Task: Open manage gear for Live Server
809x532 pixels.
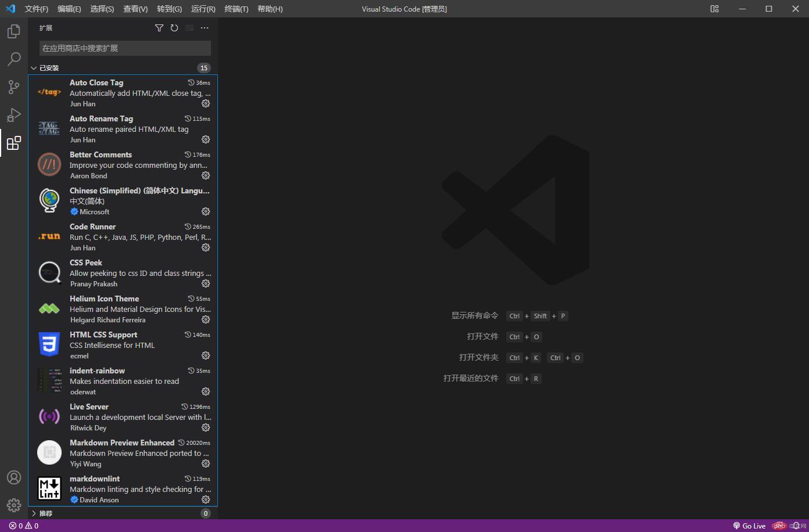Action: 206,427
